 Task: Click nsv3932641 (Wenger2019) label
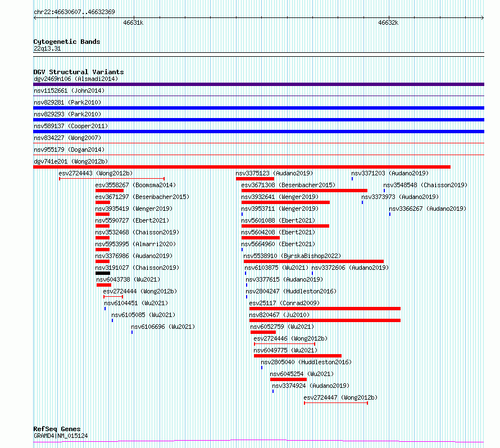pyautogui.click(x=280, y=197)
